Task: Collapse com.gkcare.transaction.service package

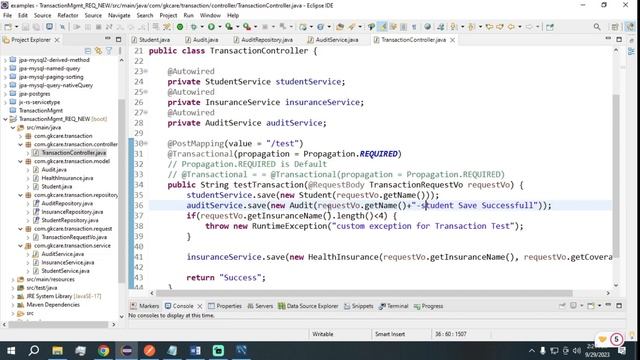Action: click(x=20, y=246)
